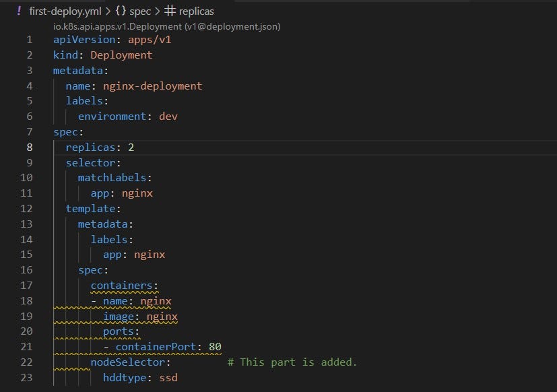Click the underlined image key on line 19
557x392 pixels.
(119, 316)
